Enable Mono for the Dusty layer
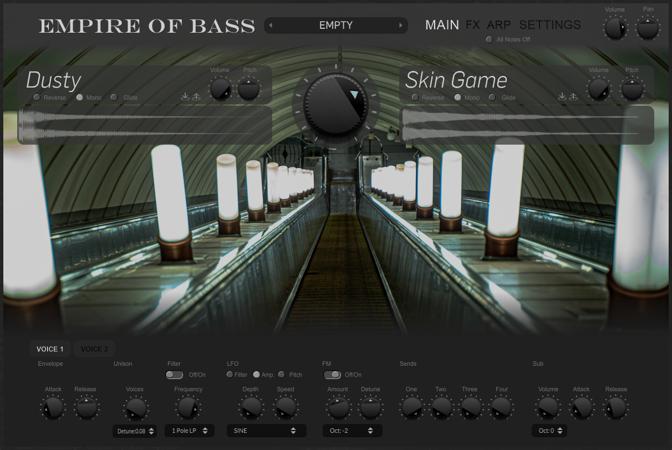Viewport: 672px width, 450px height. coord(80,97)
